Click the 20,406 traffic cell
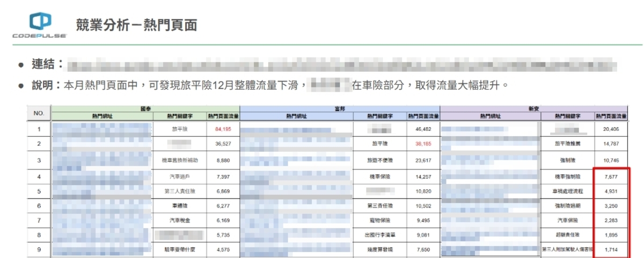The width and height of the screenshot is (644, 258). (x=611, y=129)
